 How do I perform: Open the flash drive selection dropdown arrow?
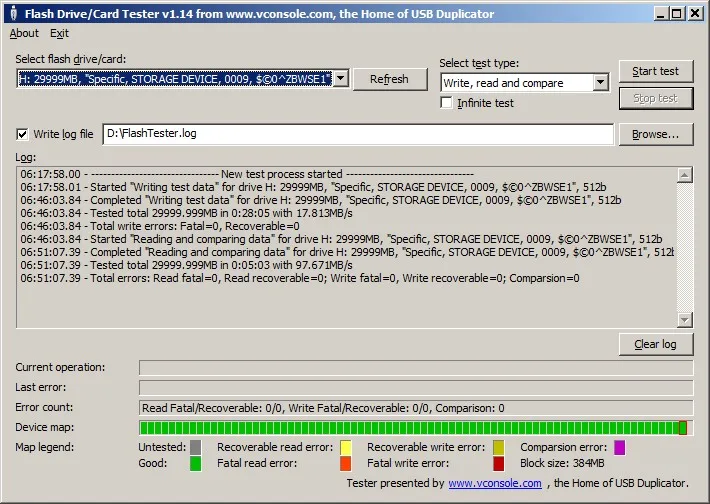click(x=341, y=79)
